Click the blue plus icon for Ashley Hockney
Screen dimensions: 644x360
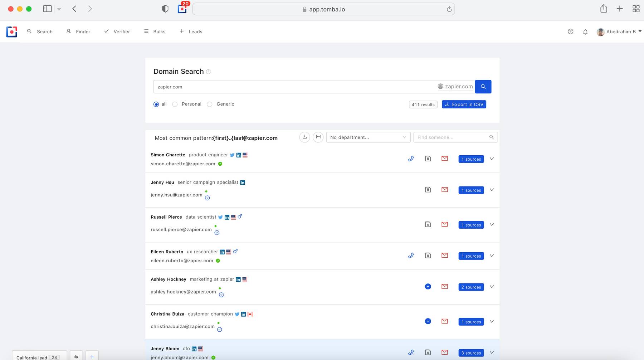click(428, 287)
